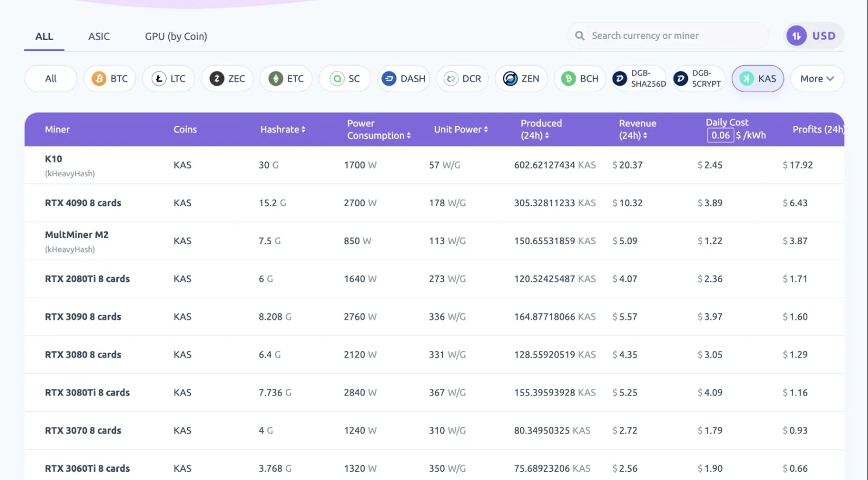
Task: Click the DGB-SCRYPT coin icon
Action: pos(680,79)
